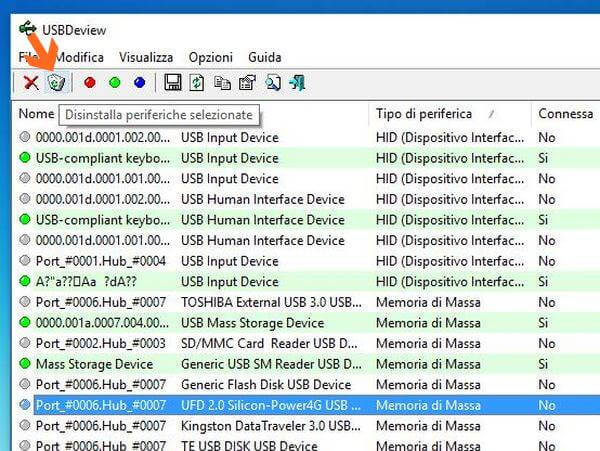This screenshot has width=600, height=451.
Task: Click Port_#0002.Hub_#0003 device name
Action: click(101, 344)
